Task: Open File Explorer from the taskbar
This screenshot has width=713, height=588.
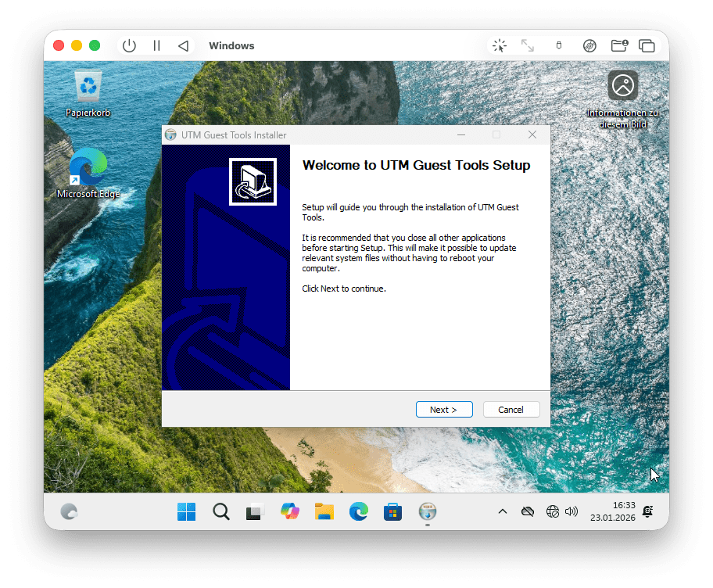Action: pos(324,512)
